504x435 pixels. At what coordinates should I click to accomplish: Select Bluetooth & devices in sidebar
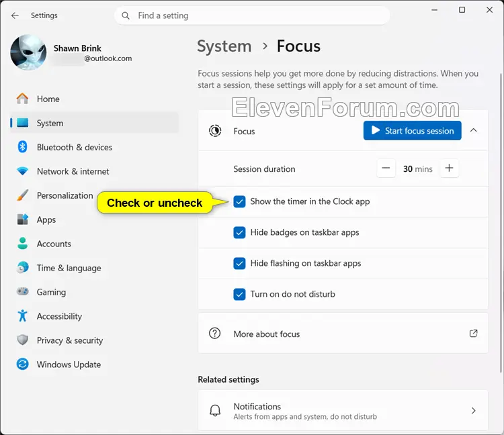click(x=94, y=147)
